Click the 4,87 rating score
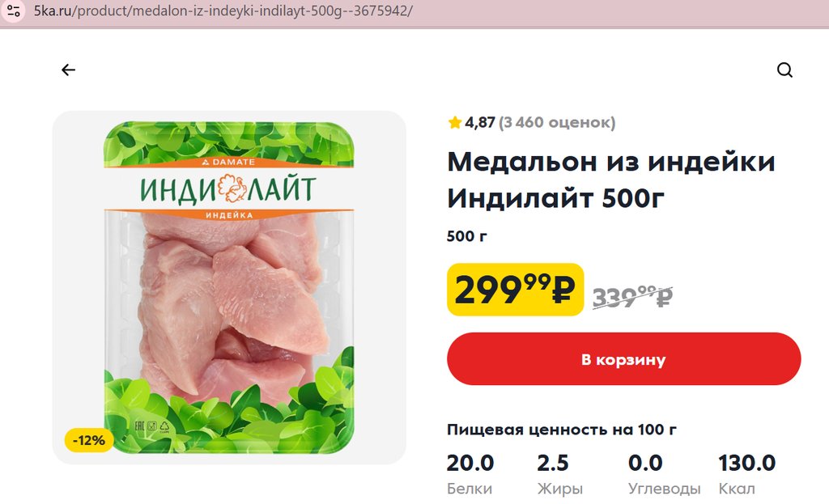Screen dimensions: 829x504 (479, 123)
